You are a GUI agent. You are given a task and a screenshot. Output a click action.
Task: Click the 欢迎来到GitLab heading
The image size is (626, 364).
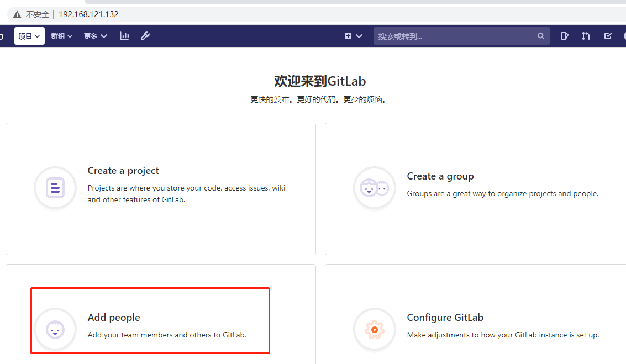[x=320, y=81]
